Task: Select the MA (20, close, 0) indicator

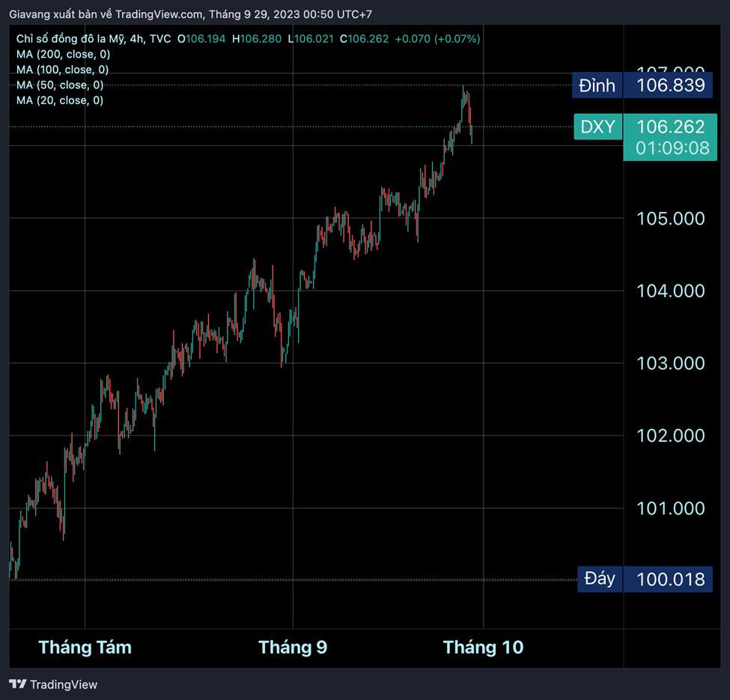Action: pos(60,100)
